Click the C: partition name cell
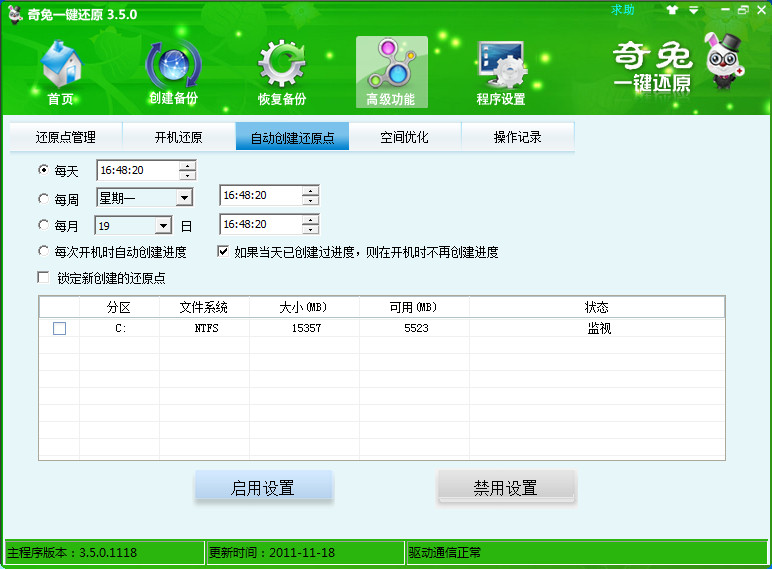The height and width of the screenshot is (569, 772). pyautogui.click(x=121, y=328)
